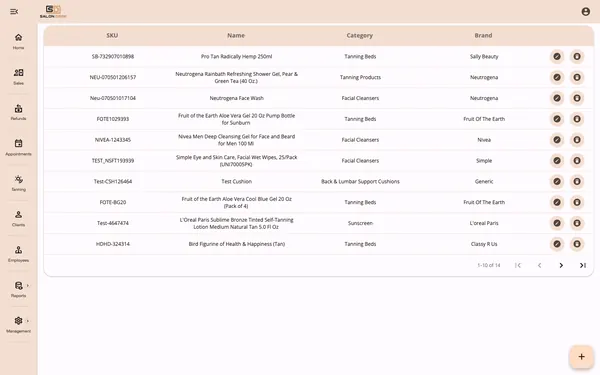600x375 pixels.
Task: Select SKU NIVEA-1243345 cell
Action: coord(113,140)
